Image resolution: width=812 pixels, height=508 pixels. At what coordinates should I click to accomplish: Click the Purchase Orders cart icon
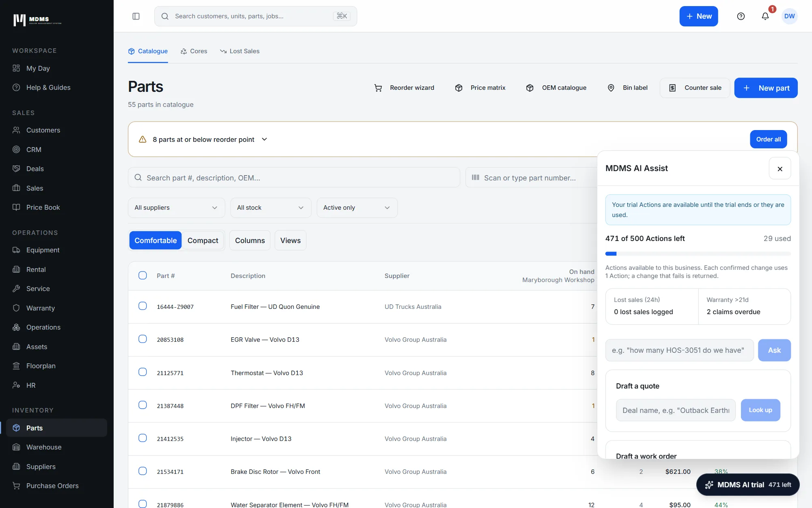(x=16, y=486)
